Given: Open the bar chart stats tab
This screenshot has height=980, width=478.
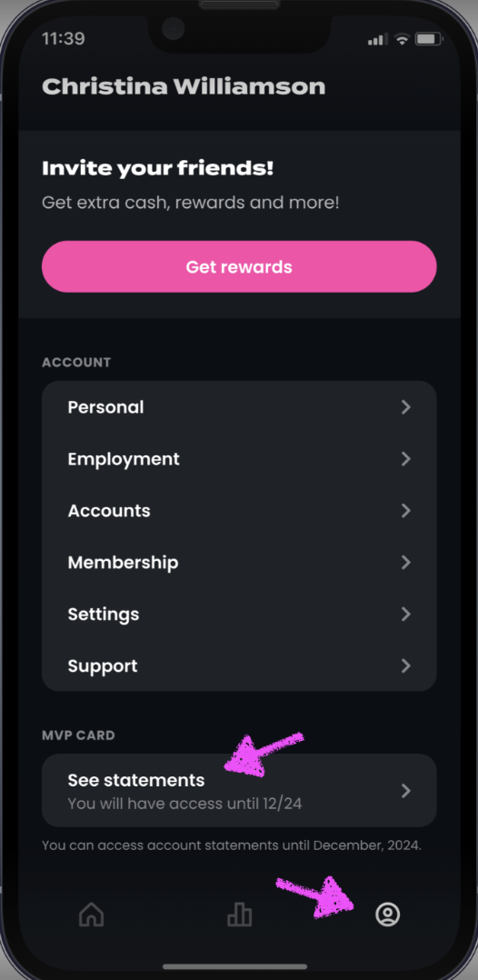Looking at the screenshot, I should [239, 915].
